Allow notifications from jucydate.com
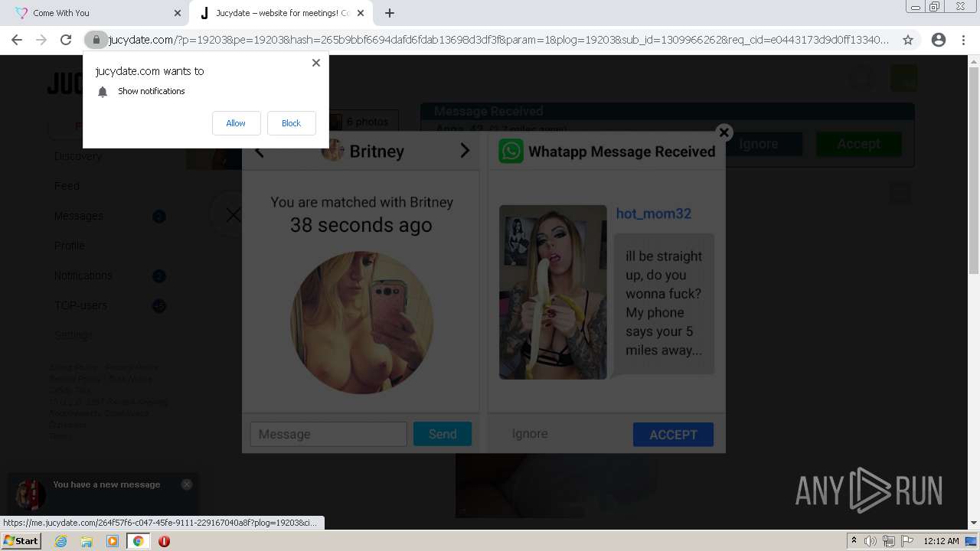This screenshot has width=980, height=551. (x=236, y=123)
